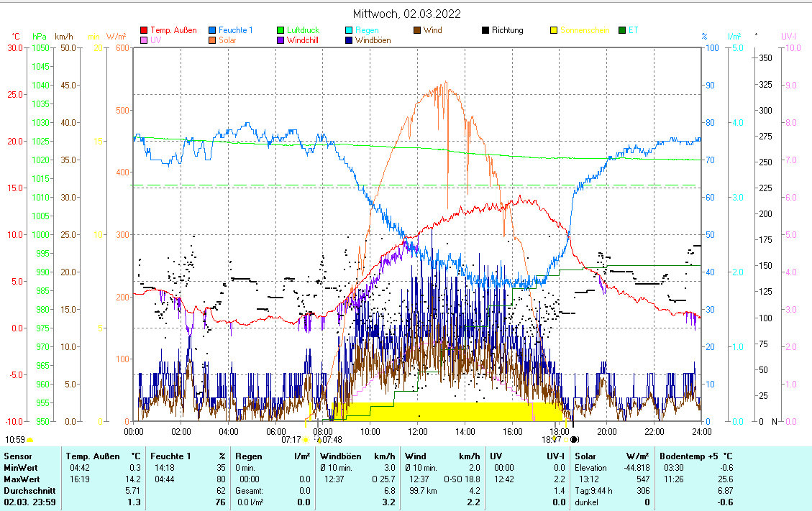Click the 12:00 label on time axis
Viewport: 812px width, 511px height.
(x=417, y=431)
